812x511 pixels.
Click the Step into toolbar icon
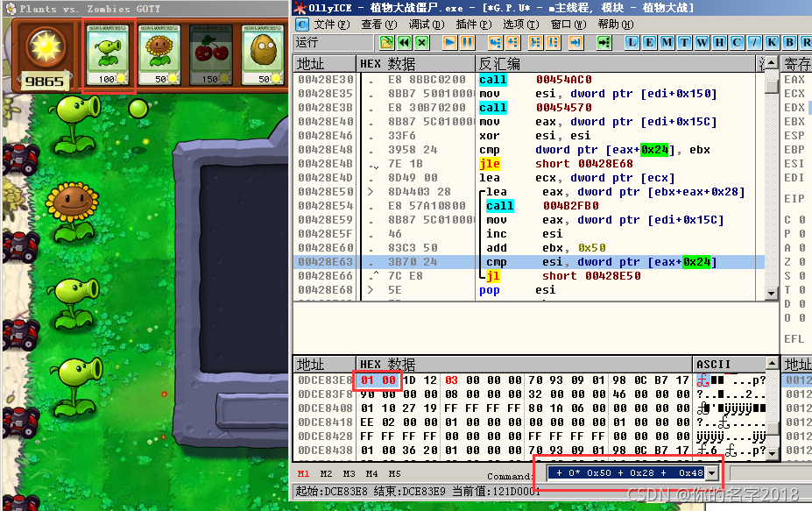(495, 42)
